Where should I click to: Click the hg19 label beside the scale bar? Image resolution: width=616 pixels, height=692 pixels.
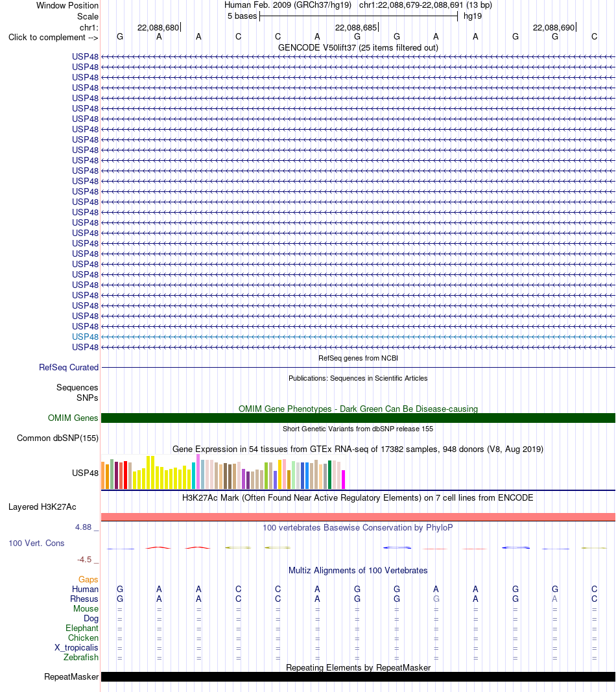coord(473,16)
